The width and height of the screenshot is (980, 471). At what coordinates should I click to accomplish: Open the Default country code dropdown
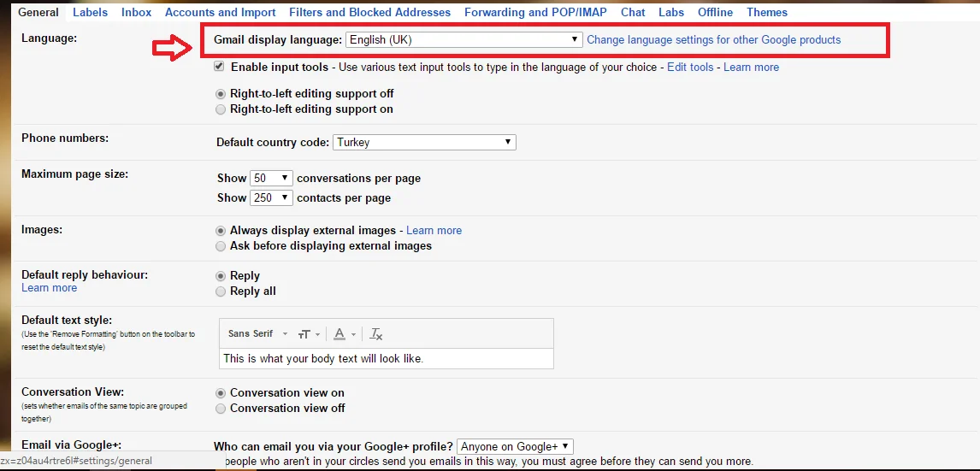click(424, 143)
